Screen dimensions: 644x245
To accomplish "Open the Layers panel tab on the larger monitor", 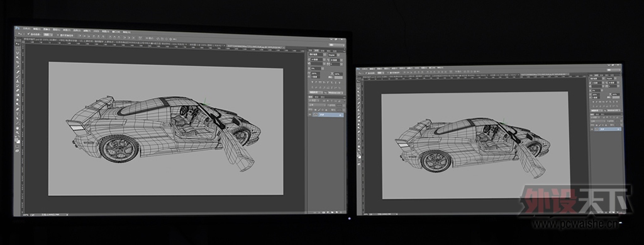I will point(310,96).
